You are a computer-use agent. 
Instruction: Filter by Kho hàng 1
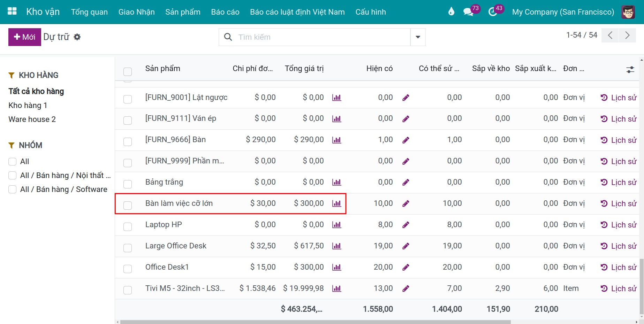click(x=28, y=105)
